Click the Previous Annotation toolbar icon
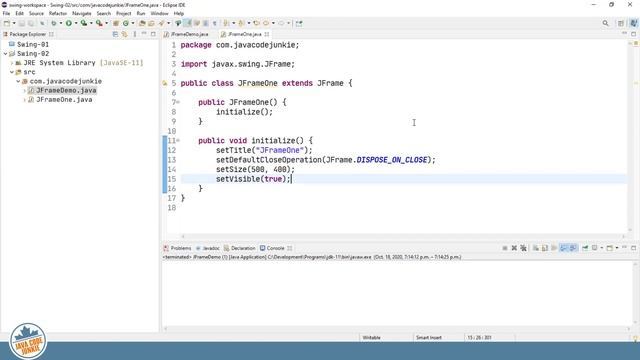 click(241, 23)
